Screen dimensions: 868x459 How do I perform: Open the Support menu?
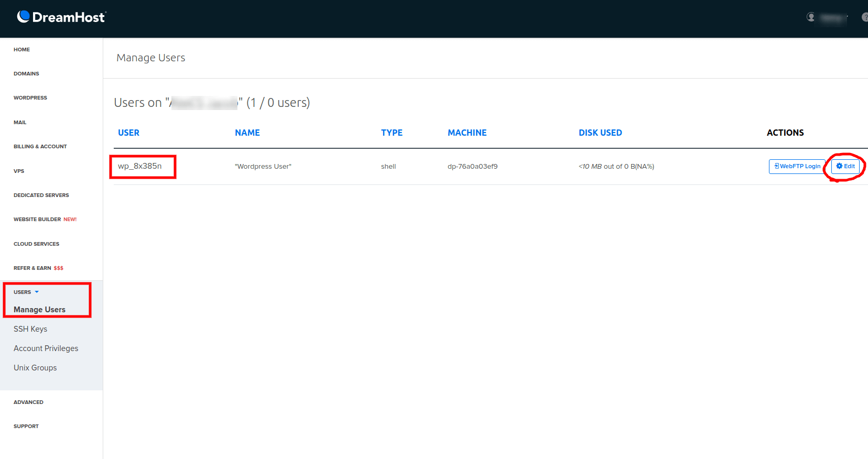click(26, 427)
